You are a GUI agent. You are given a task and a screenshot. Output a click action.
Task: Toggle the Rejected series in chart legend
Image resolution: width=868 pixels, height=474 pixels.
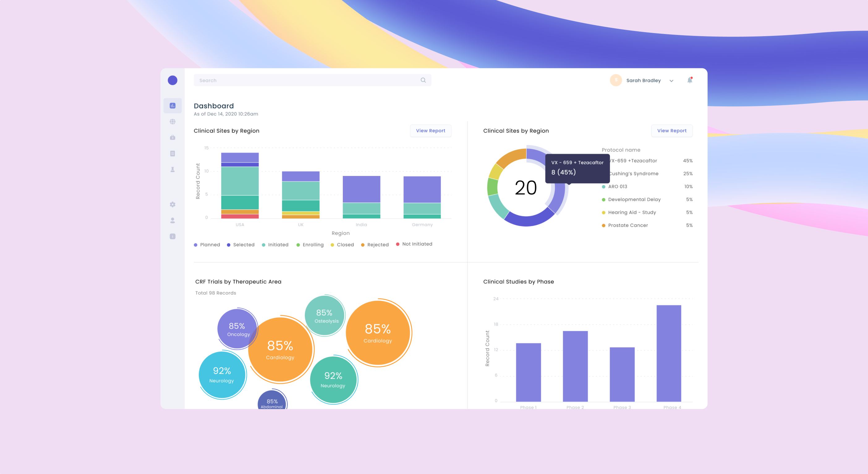pyautogui.click(x=375, y=244)
